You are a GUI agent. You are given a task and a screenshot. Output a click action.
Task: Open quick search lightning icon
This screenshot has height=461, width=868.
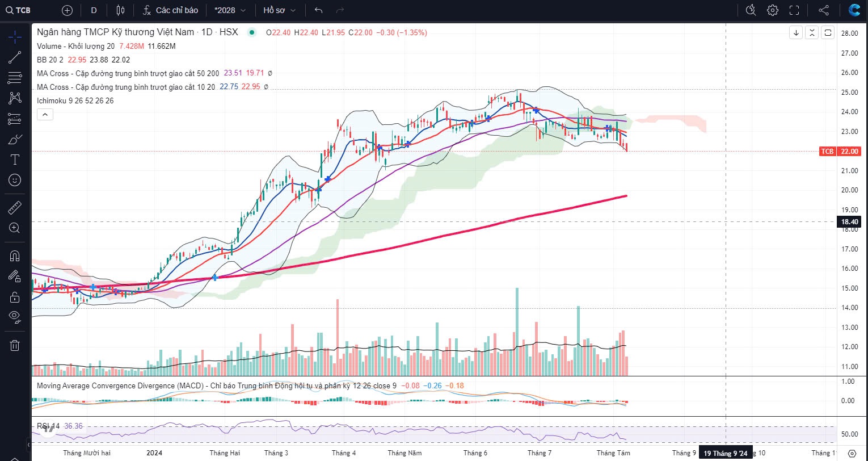coord(751,10)
